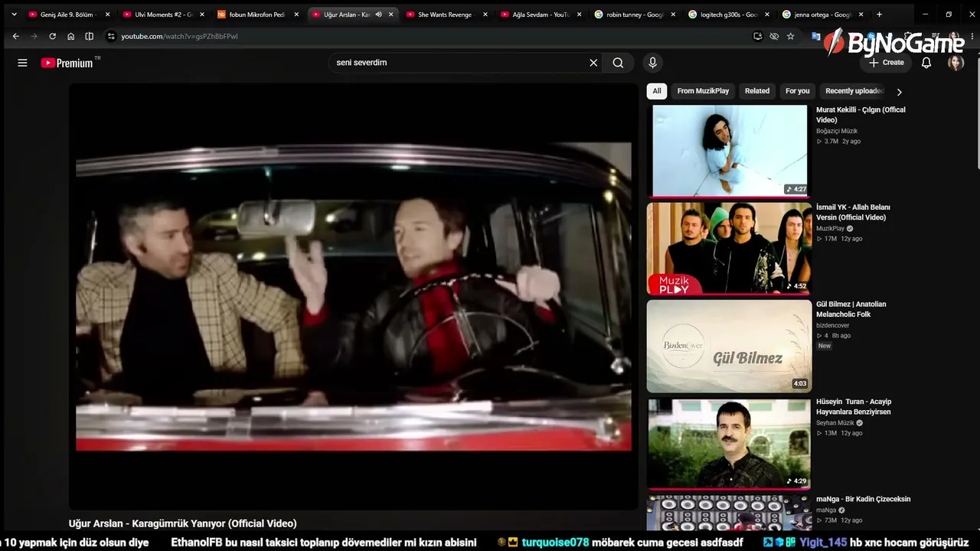This screenshot has width=980, height=551.
Task: Open a new browser tab
Action: 879,14
